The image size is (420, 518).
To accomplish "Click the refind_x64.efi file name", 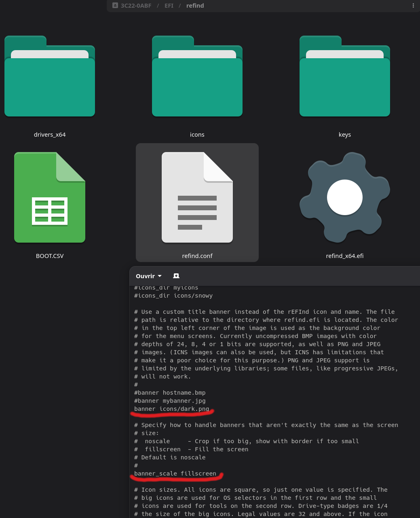I will point(345,256).
